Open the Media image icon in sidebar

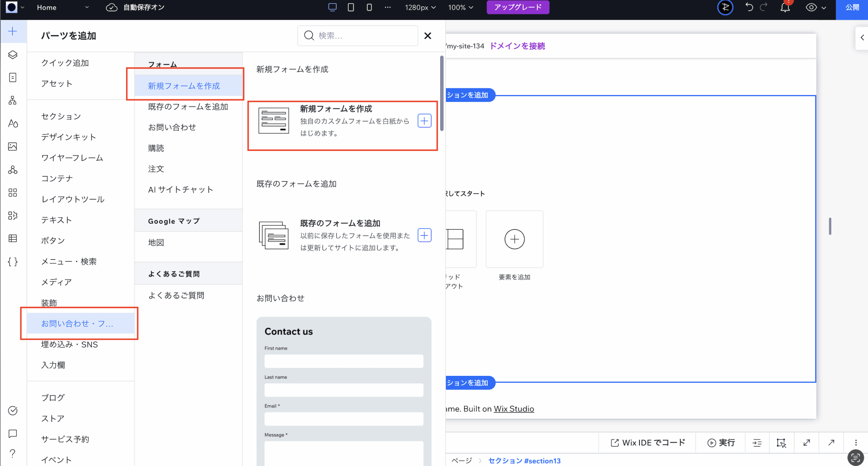13,146
